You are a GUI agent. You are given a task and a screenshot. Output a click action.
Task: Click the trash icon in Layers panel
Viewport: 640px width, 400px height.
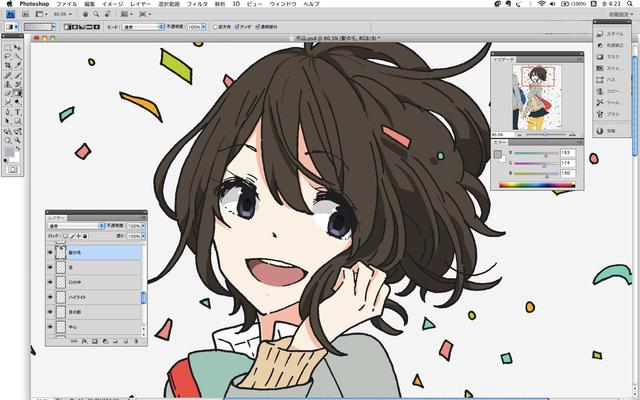click(x=138, y=341)
